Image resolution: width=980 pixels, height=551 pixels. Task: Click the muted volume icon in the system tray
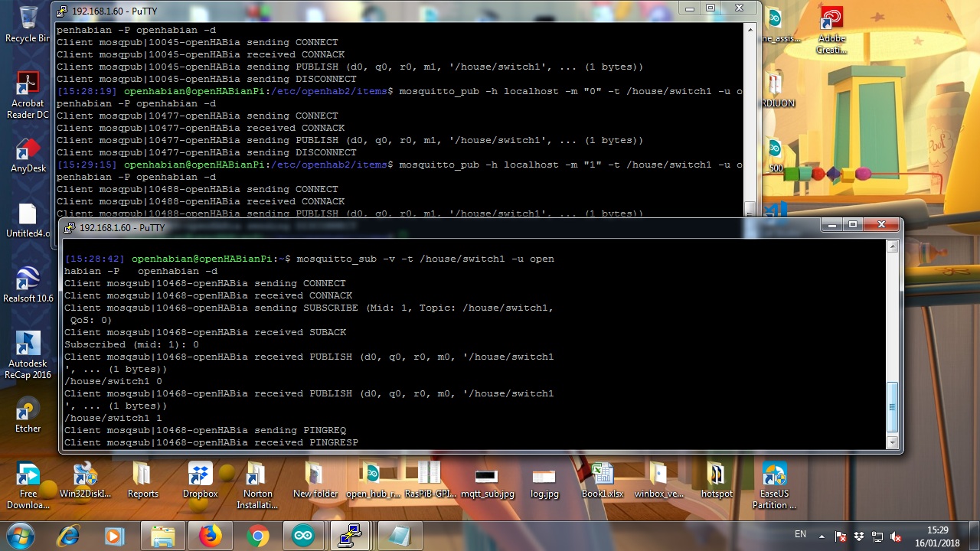(896, 536)
